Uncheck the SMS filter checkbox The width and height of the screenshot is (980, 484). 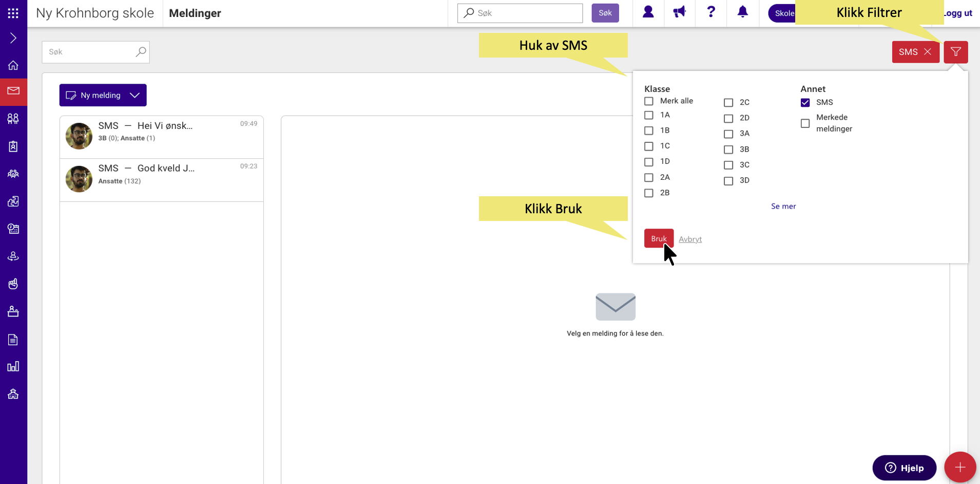805,103
